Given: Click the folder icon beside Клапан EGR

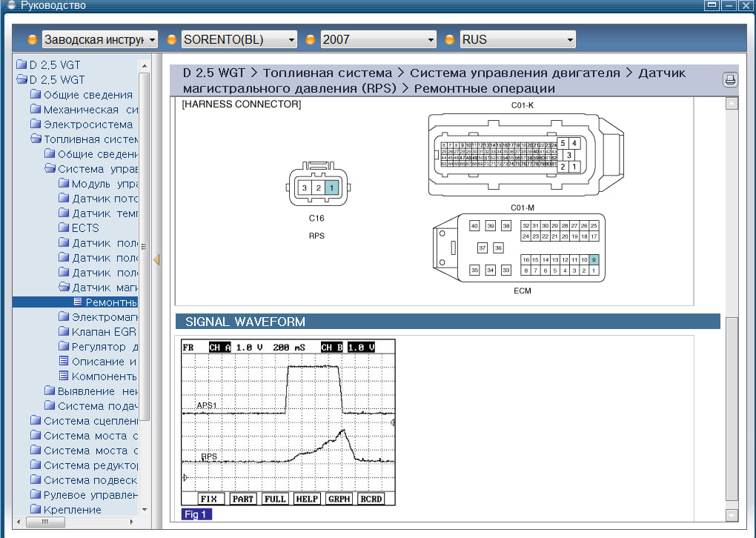Looking at the screenshot, I should pyautogui.click(x=64, y=332).
